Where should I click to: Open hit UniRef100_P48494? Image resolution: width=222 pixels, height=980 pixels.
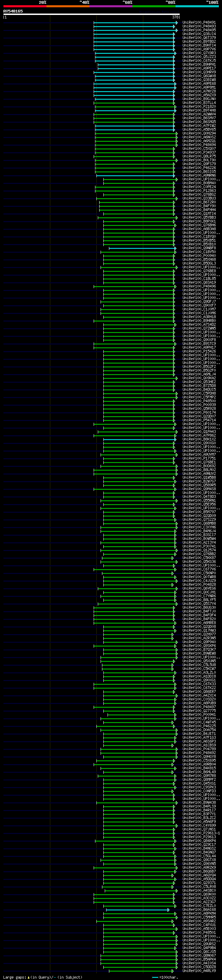click(199, 145)
